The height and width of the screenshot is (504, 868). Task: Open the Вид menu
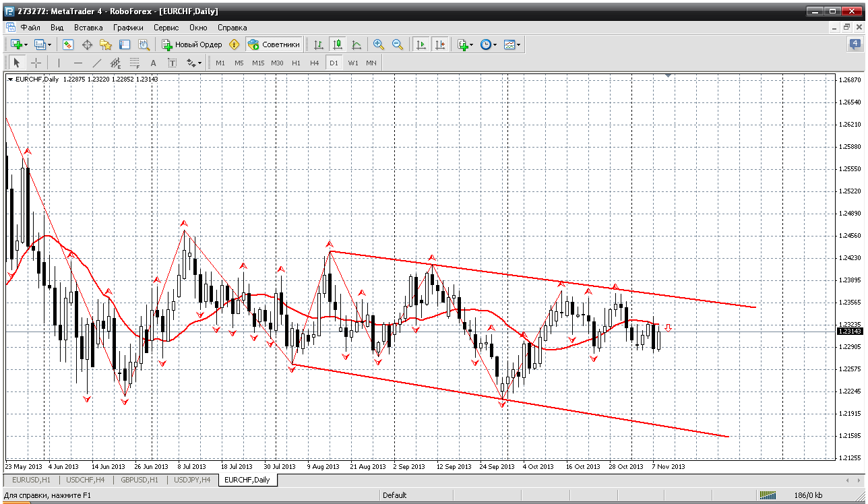tap(57, 28)
